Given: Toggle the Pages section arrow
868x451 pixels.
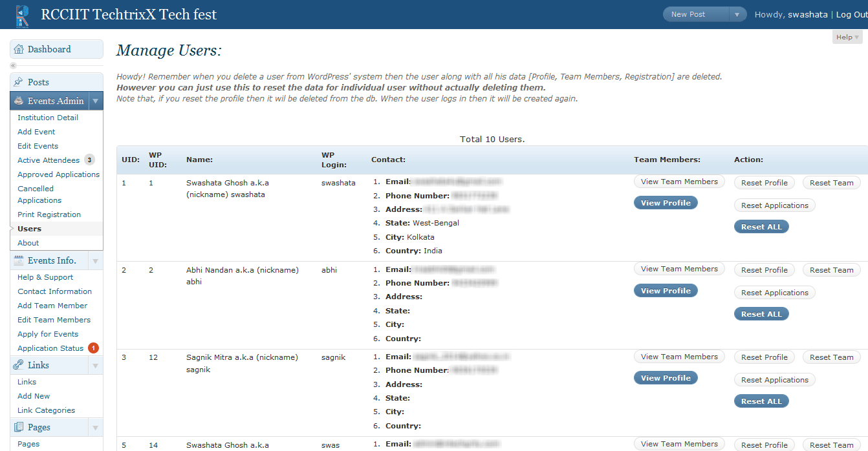Looking at the screenshot, I should pyautogui.click(x=95, y=427).
